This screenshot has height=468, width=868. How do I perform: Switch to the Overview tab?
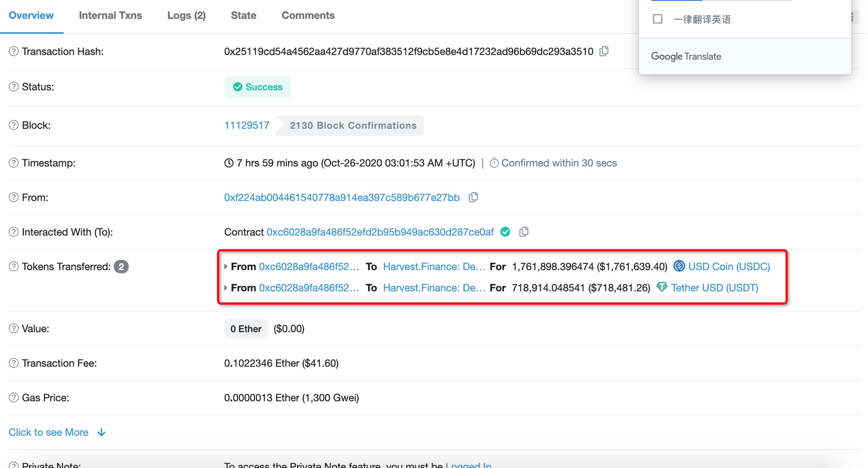click(x=31, y=15)
